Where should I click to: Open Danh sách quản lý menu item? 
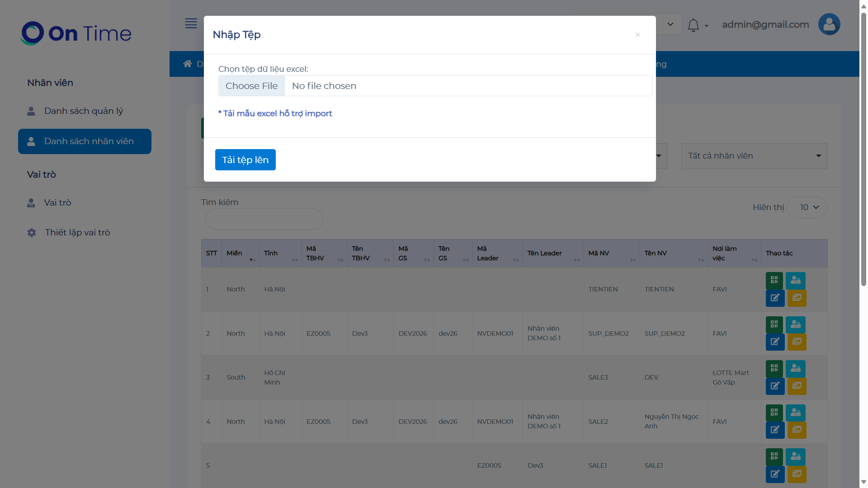84,111
